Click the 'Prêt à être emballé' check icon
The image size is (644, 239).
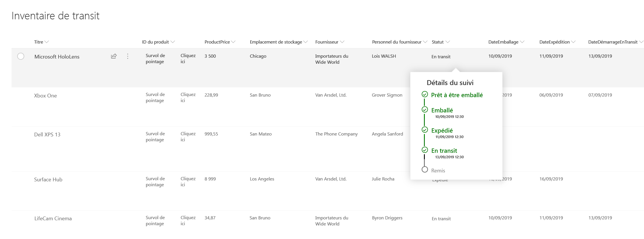(425, 94)
